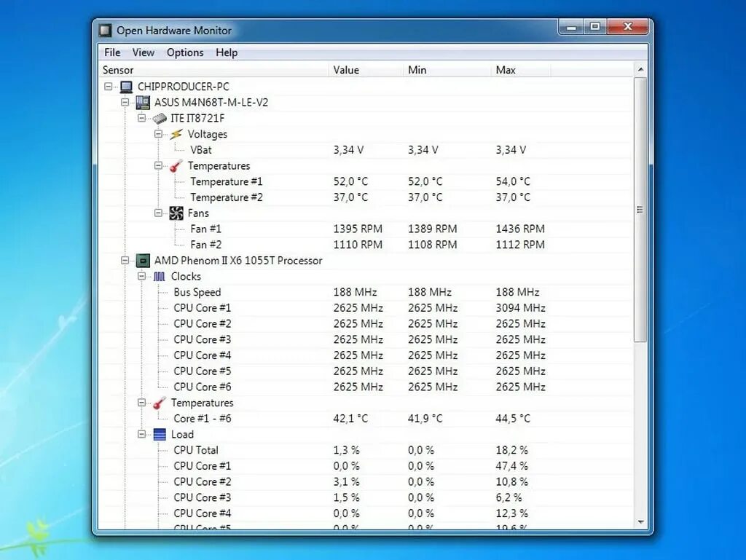
Task: Select the Bus Speed row
Action: (366, 292)
